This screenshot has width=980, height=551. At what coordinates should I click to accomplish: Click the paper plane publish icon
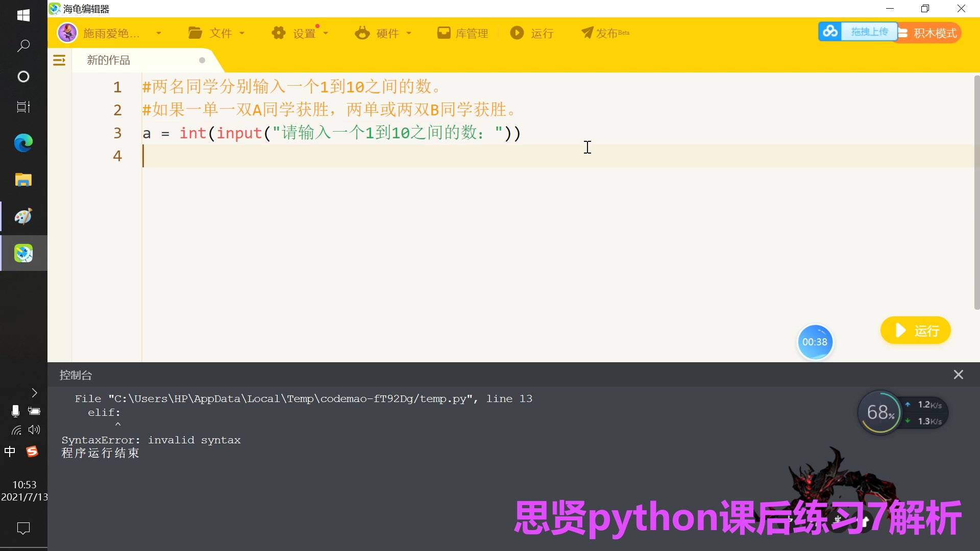[587, 33]
